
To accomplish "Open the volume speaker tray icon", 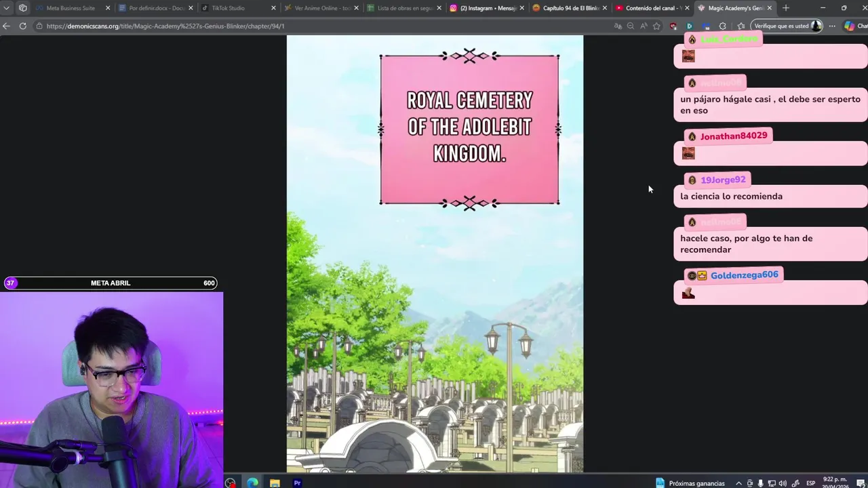I will point(783,483).
